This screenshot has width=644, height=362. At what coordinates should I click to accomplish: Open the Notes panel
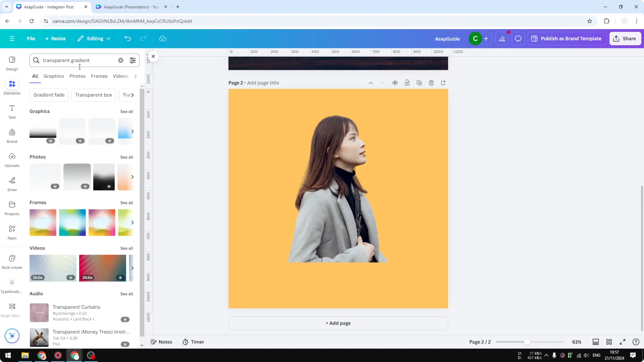coord(161,342)
